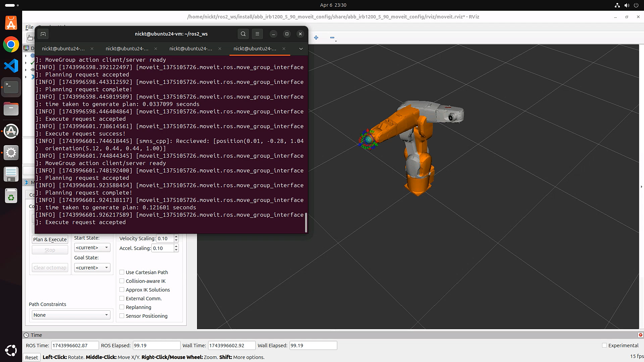
Task: Enable the Experimental checkbox
Action: 604,345
